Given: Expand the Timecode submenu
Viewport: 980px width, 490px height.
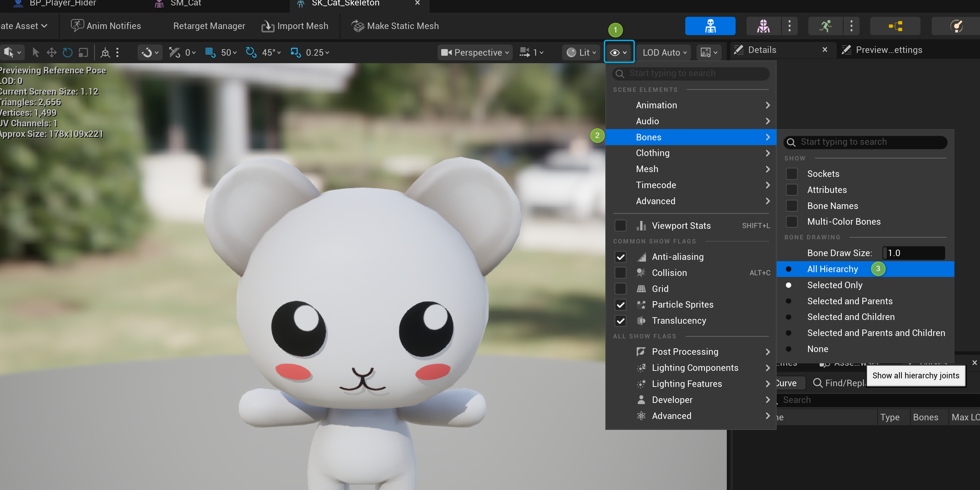Looking at the screenshot, I should (691, 185).
